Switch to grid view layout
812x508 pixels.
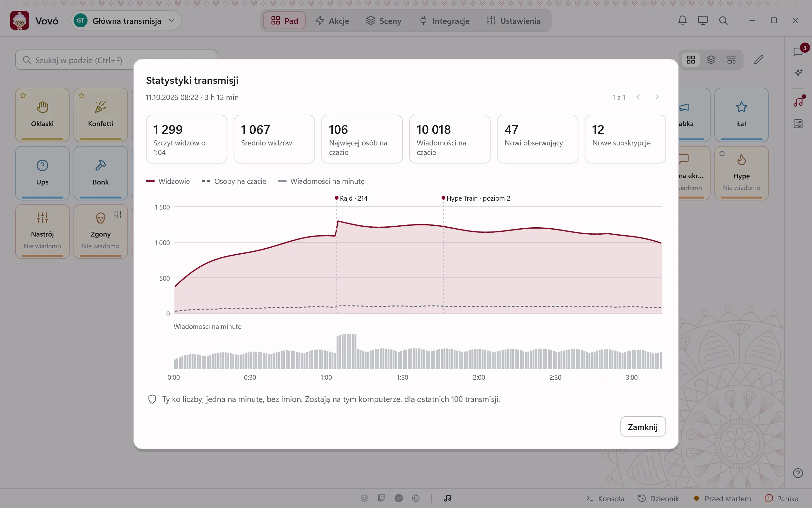(x=691, y=60)
